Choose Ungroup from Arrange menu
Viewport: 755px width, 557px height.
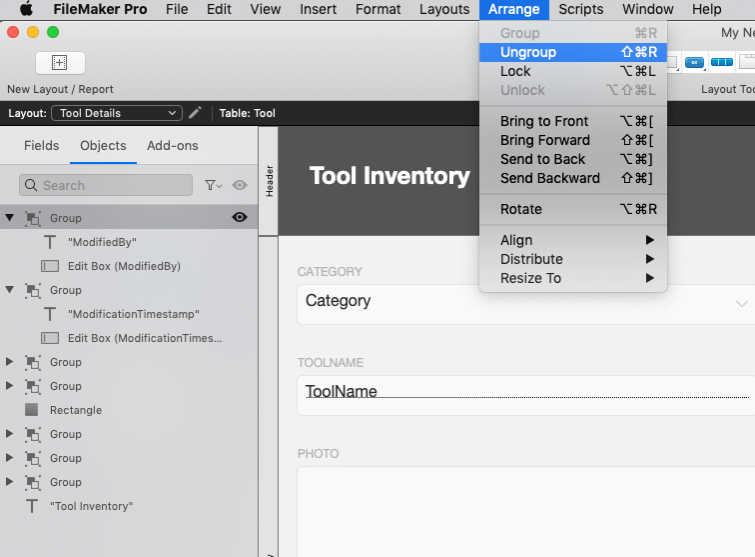[x=573, y=52]
